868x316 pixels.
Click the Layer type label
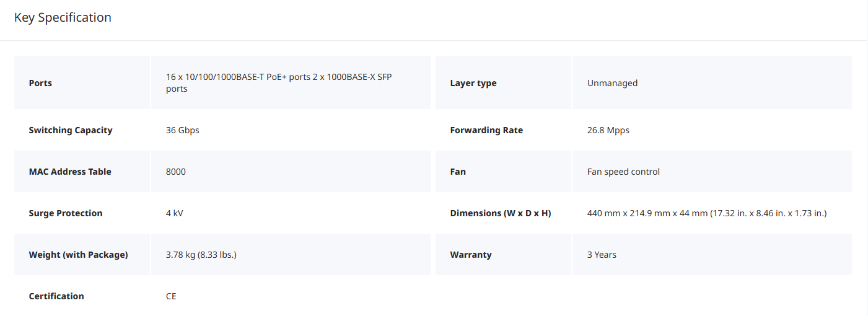pos(473,83)
